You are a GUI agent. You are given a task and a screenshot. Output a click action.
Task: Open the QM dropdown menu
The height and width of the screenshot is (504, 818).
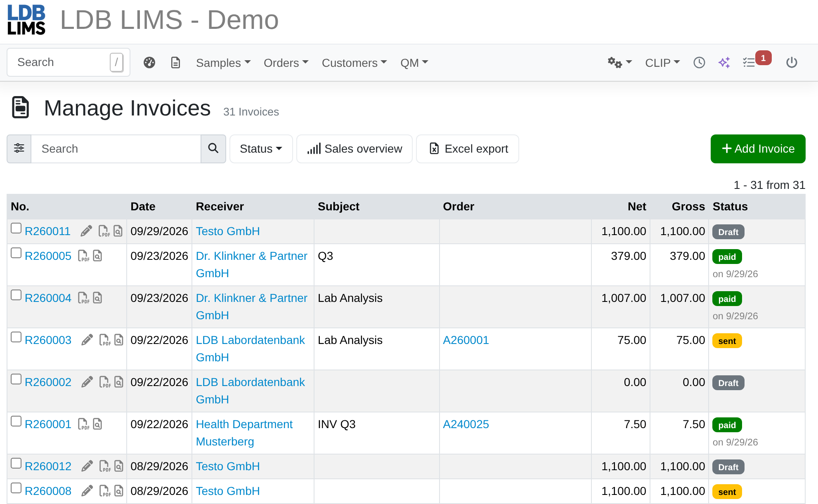tap(414, 63)
